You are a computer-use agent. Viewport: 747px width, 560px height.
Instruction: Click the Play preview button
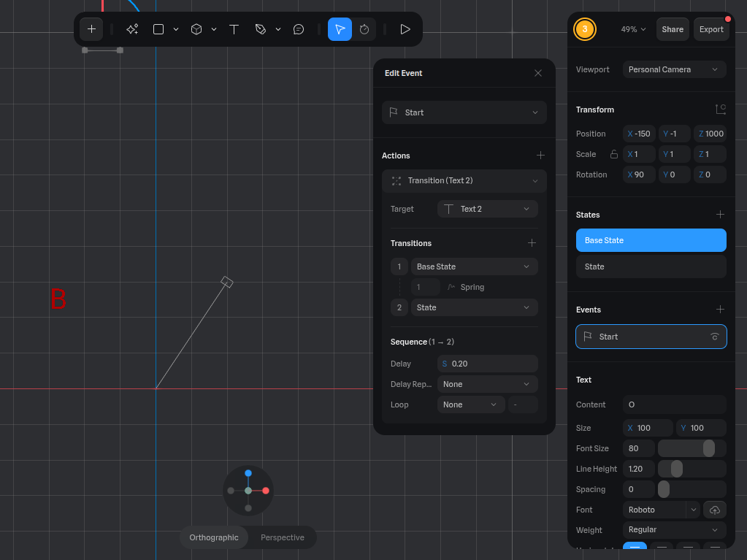click(405, 29)
